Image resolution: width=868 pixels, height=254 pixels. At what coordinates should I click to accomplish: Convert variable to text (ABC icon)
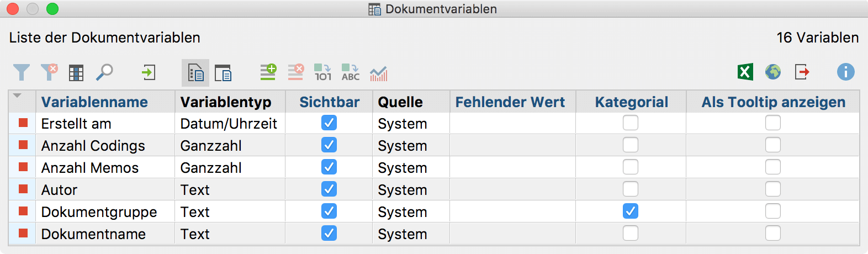(x=351, y=72)
